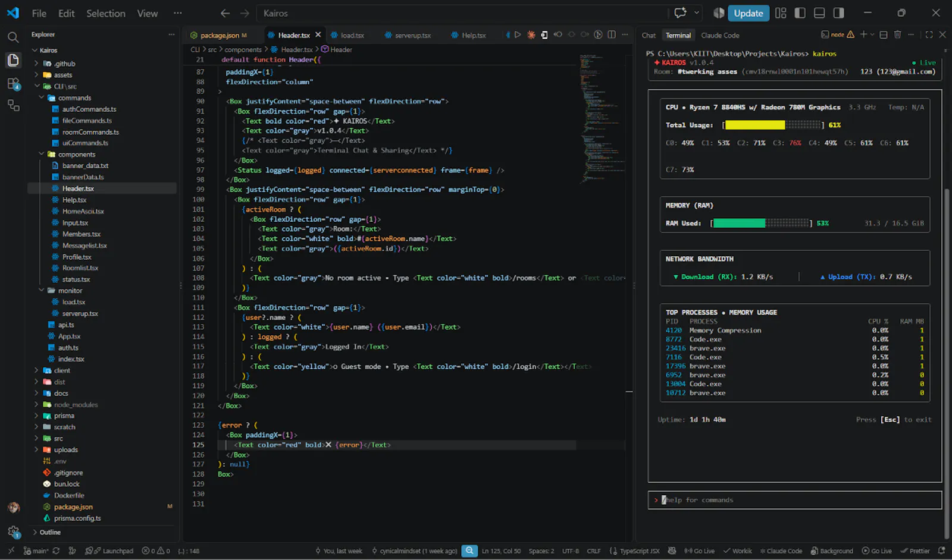Screen dimensions: 952x560
Task: Open the package.json editor tab
Action: tap(220, 36)
